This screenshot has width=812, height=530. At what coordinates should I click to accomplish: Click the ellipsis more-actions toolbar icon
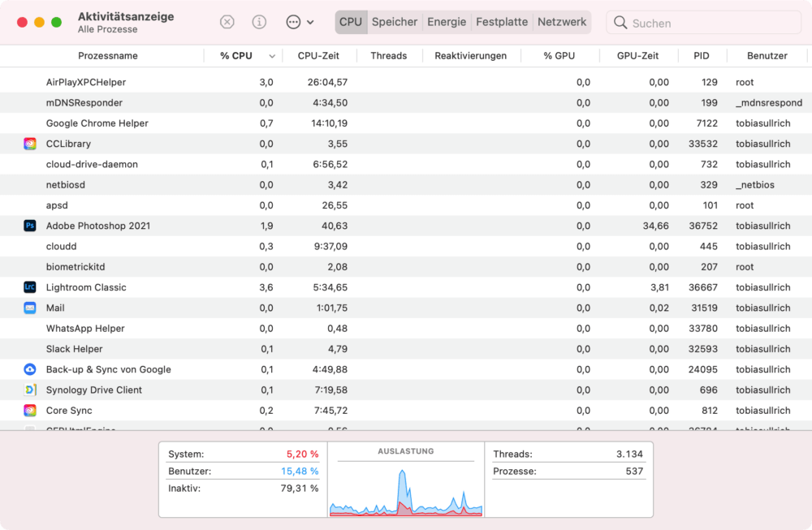click(293, 22)
